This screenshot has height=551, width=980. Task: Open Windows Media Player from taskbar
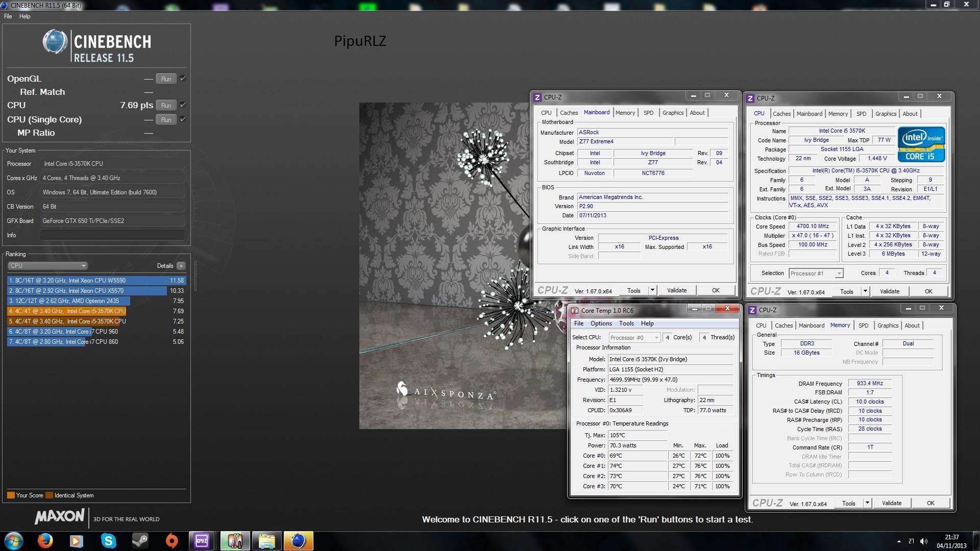pyautogui.click(x=77, y=541)
